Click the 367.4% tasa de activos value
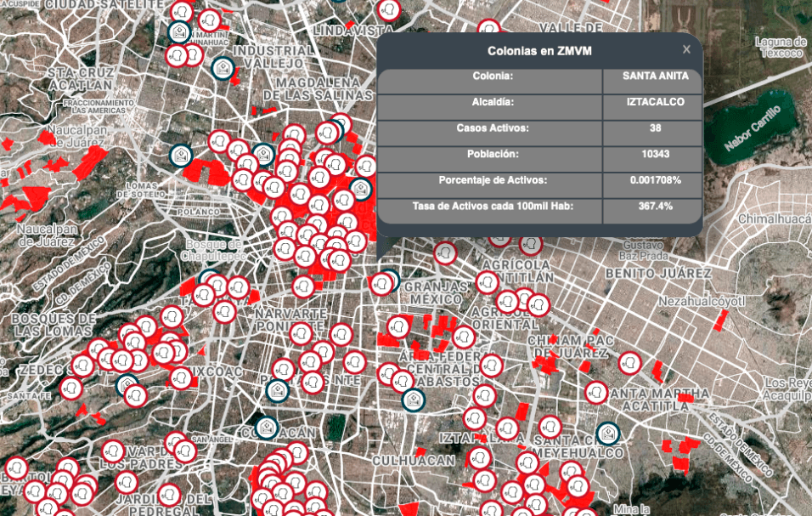The height and width of the screenshot is (516, 812). (x=652, y=207)
